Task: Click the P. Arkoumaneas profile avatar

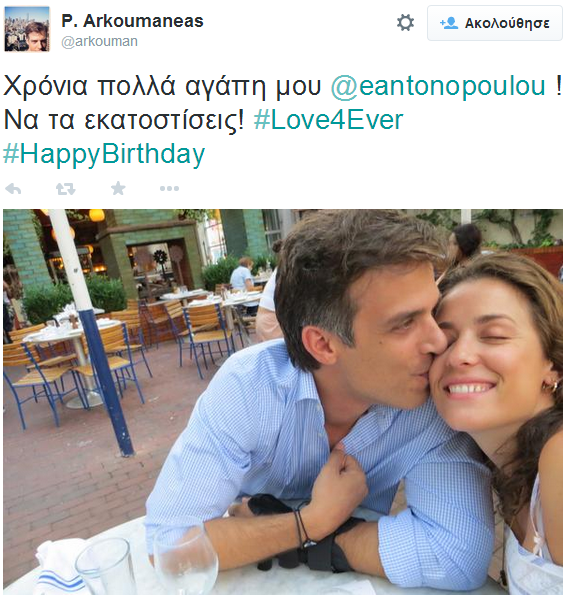Action: [x=27, y=29]
